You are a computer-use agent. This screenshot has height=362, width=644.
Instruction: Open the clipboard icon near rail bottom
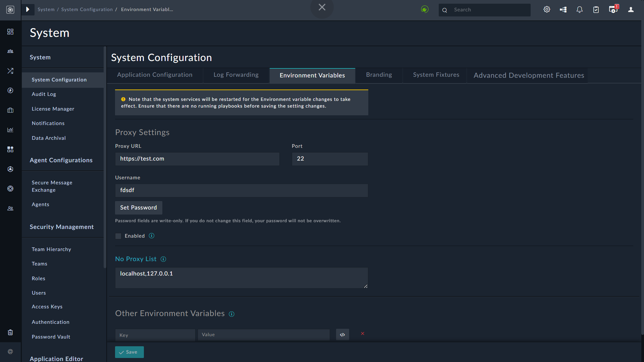(x=10, y=332)
